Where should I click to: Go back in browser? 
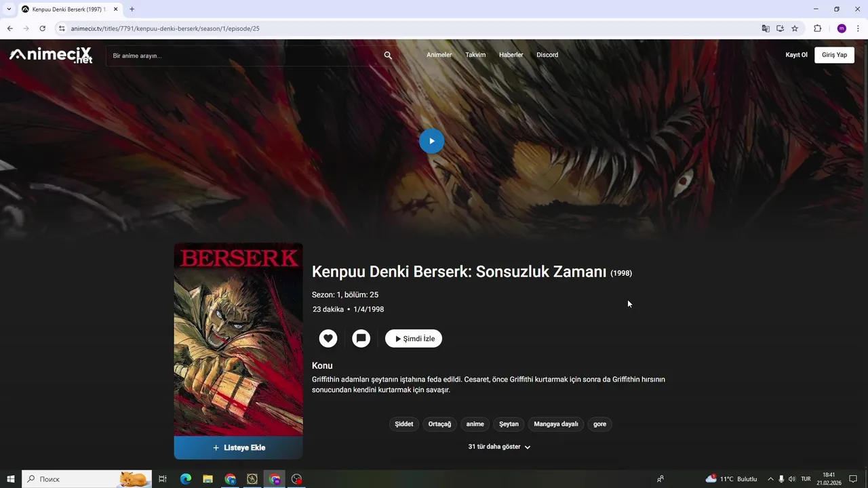pyautogui.click(x=9, y=28)
